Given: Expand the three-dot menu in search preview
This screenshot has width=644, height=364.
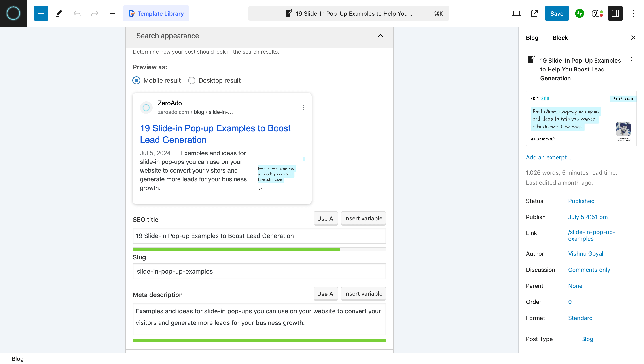Looking at the screenshot, I should click(304, 107).
